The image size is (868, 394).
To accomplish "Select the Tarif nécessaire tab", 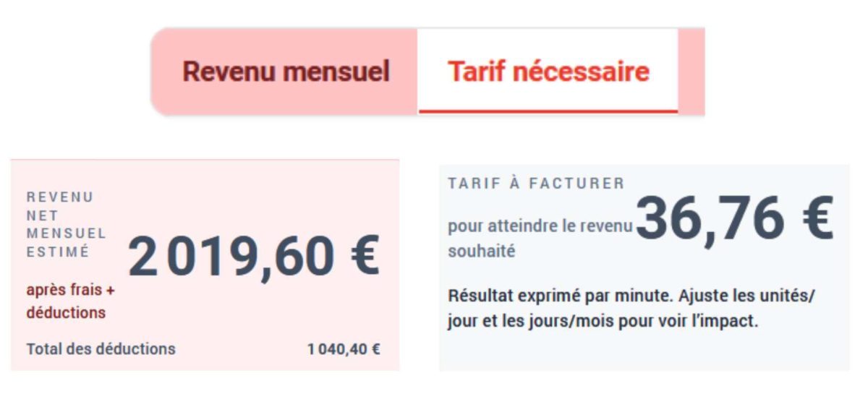I will (x=548, y=72).
